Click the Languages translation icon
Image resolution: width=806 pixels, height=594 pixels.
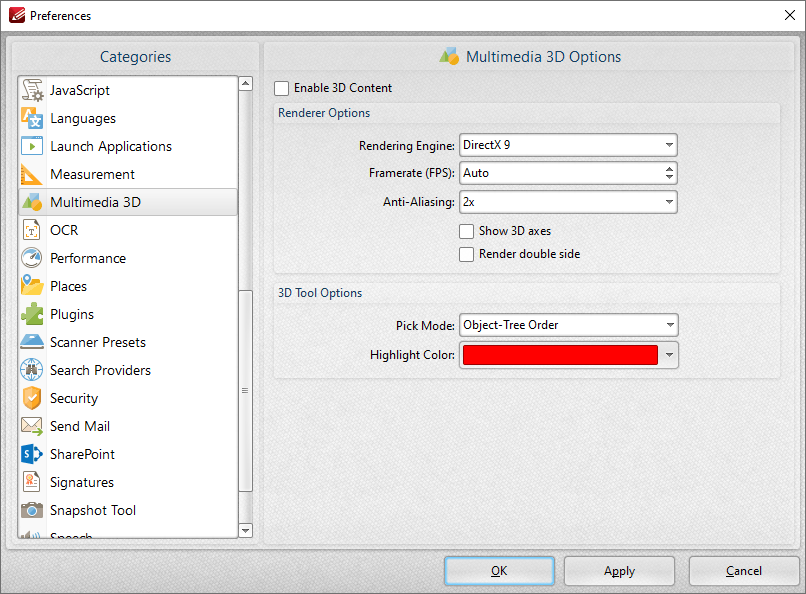(32, 118)
